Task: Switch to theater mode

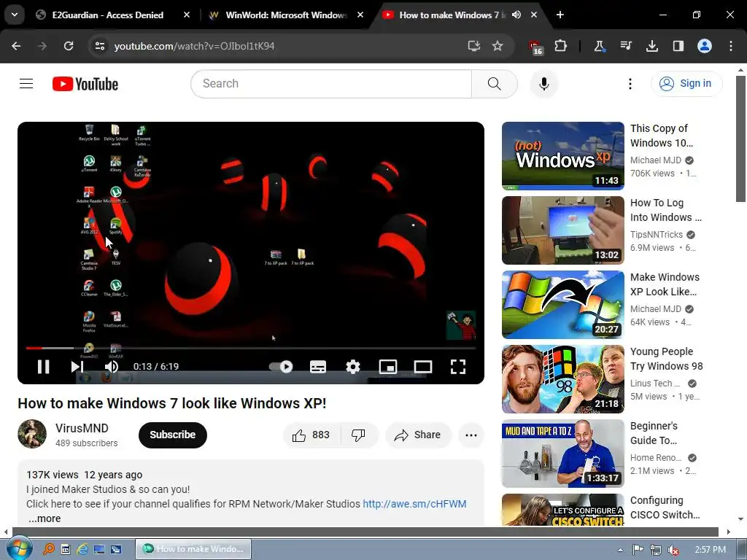Action: point(422,367)
